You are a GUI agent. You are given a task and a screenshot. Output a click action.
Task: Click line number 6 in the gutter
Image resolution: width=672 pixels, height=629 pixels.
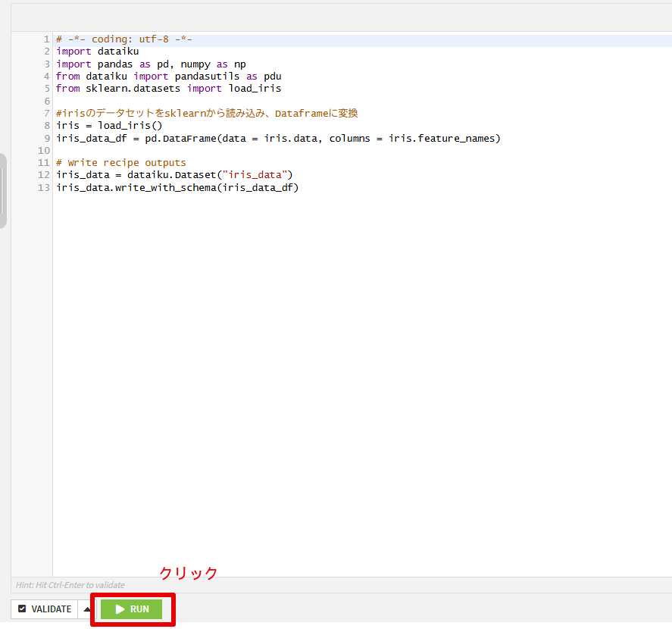pos(47,102)
